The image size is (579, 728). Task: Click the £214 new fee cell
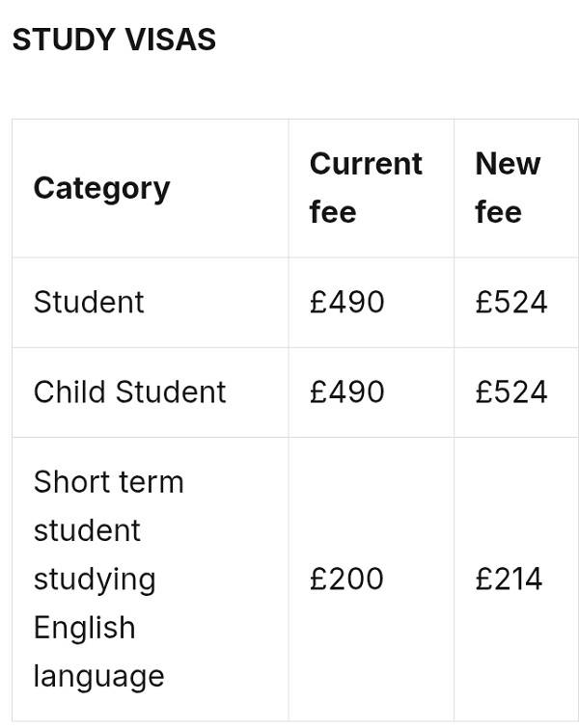(509, 579)
